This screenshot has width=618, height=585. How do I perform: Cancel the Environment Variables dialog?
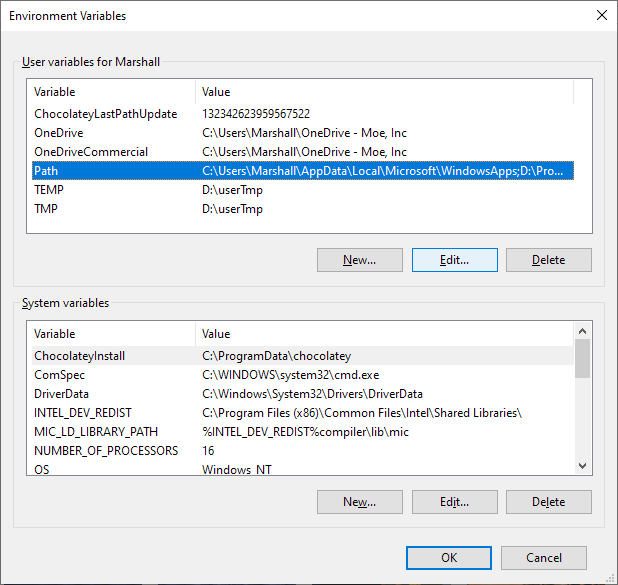[543, 558]
